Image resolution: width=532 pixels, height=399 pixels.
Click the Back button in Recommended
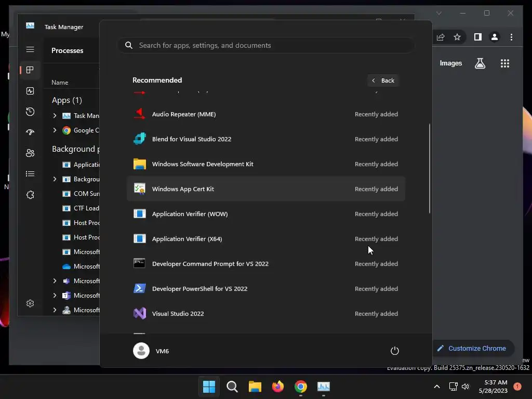(383, 81)
